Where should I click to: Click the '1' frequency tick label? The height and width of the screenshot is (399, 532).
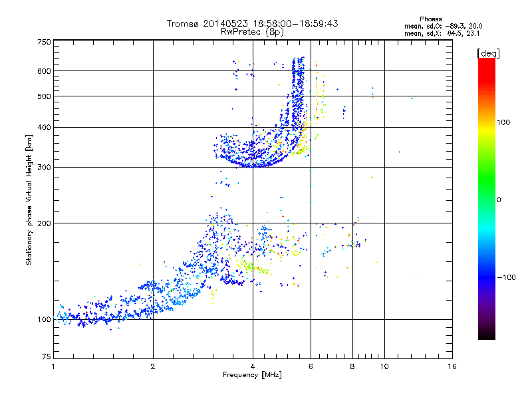53,366
